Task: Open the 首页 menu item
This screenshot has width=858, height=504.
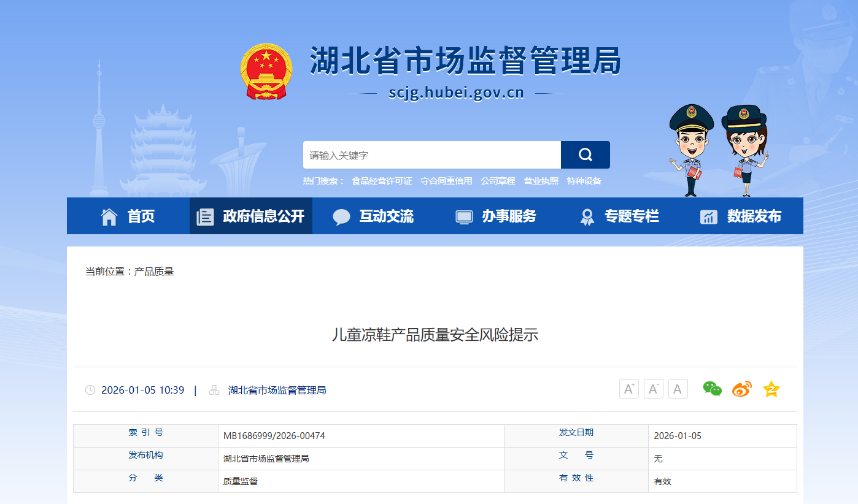Action: click(x=141, y=216)
